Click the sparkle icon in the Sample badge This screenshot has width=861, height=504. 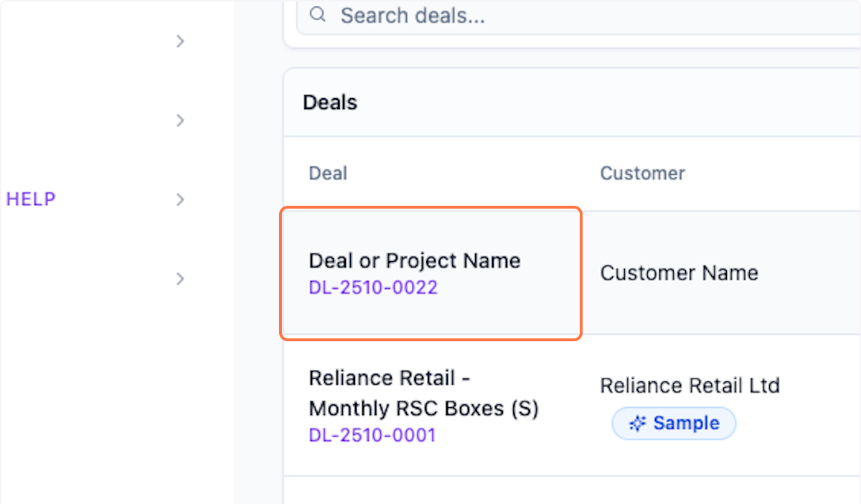[637, 424]
